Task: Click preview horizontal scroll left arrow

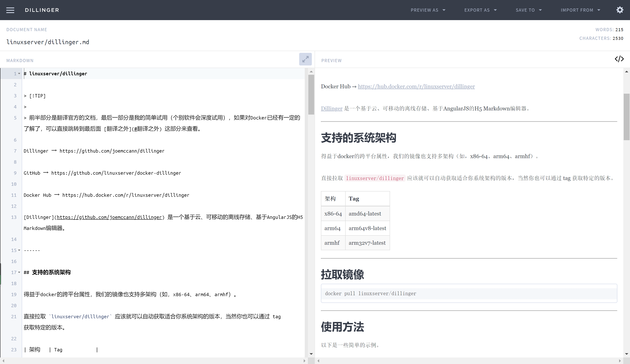Action: (x=319, y=361)
